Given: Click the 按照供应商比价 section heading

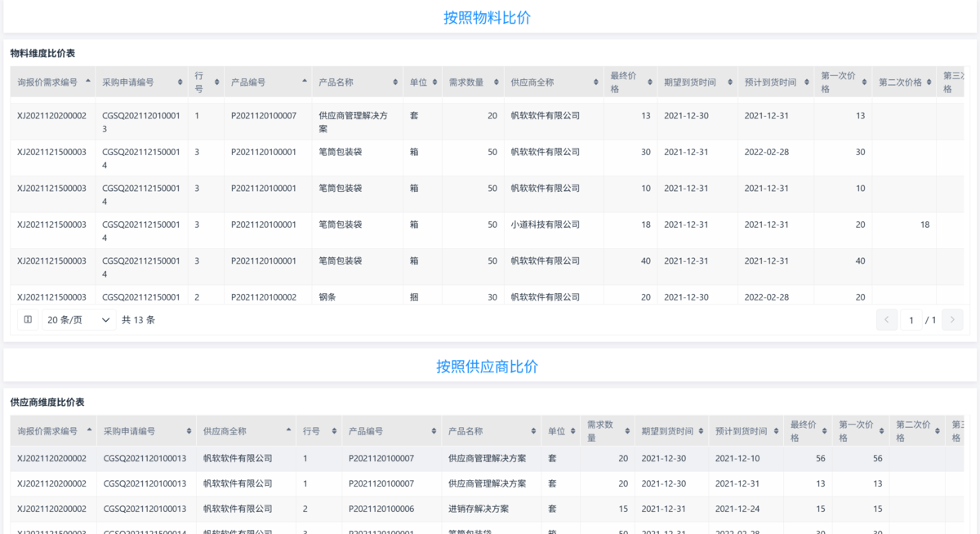Looking at the screenshot, I should [x=487, y=367].
